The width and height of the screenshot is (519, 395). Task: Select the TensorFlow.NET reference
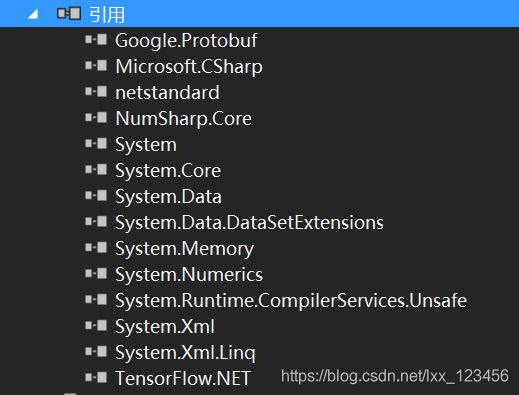tap(183, 378)
